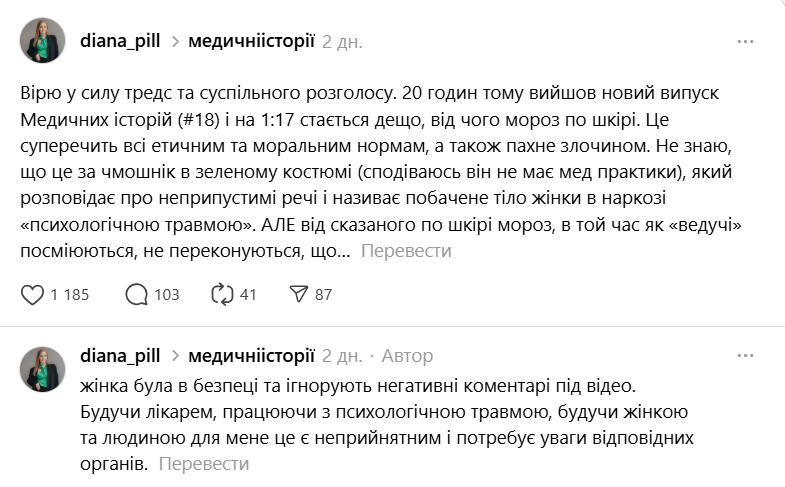
Task: Click the reply's '2 дн.' timestamp
Action: tap(343, 356)
